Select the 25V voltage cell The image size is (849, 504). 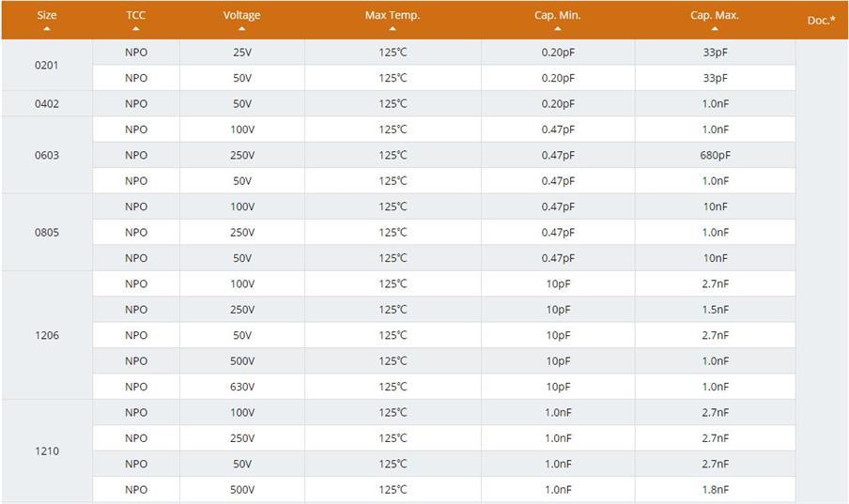242,53
